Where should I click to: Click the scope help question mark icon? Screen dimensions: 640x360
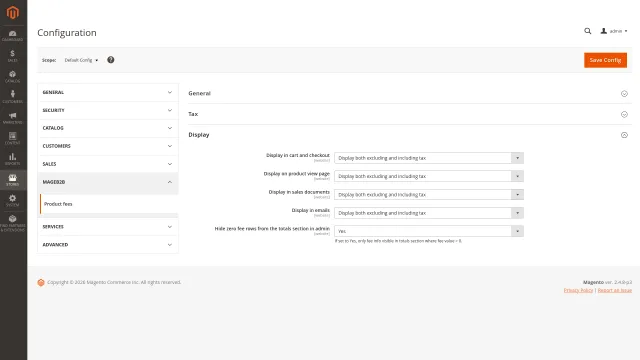click(x=111, y=60)
